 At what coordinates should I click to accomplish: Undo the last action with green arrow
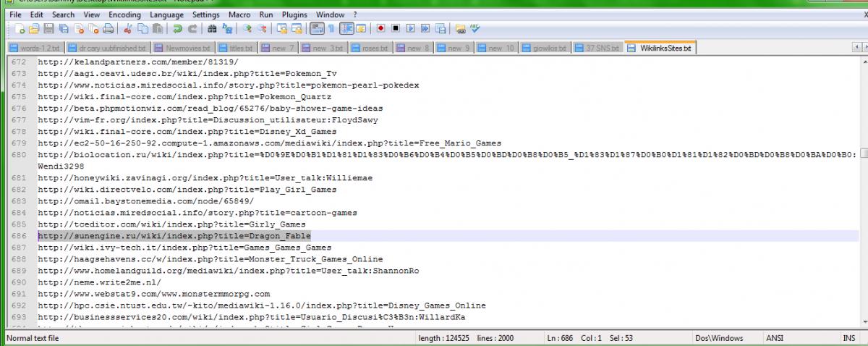tap(177, 29)
